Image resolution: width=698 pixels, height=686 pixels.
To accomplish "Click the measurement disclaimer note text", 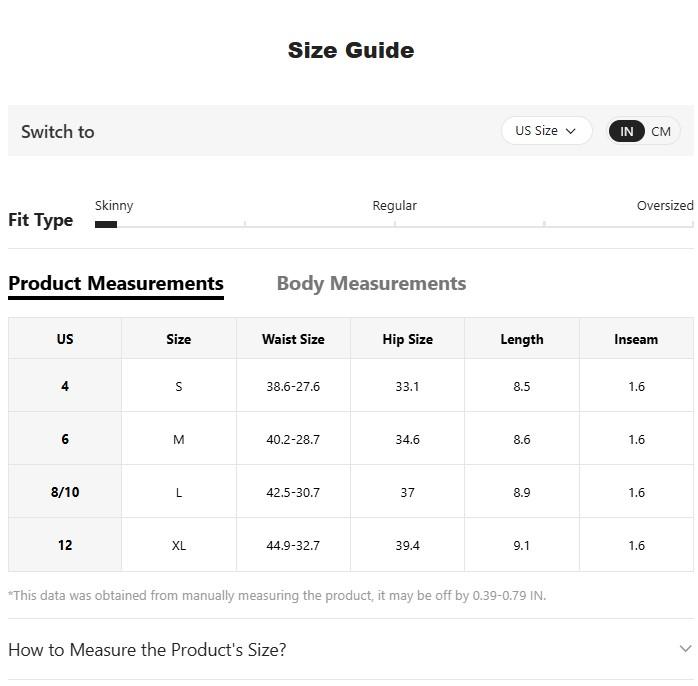I will (277, 596).
